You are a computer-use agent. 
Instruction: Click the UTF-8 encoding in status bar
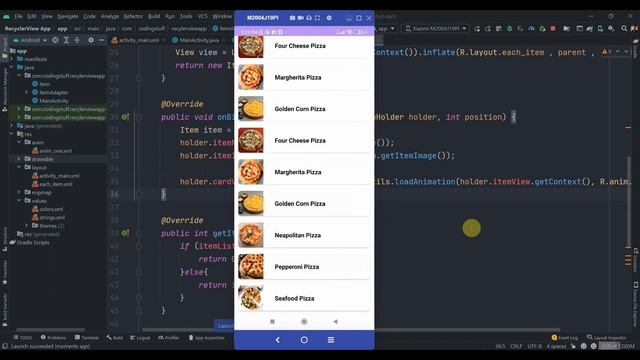click(534, 346)
